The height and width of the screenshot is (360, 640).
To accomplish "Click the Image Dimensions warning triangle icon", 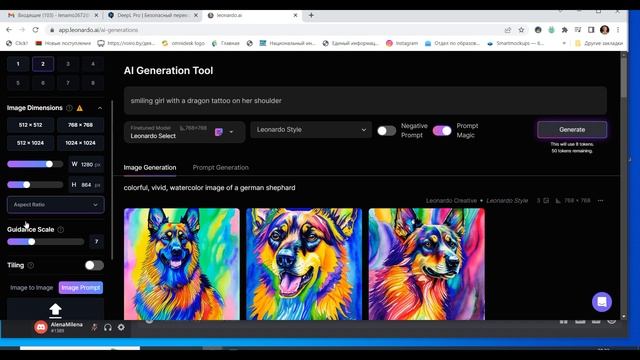I will tap(80, 108).
